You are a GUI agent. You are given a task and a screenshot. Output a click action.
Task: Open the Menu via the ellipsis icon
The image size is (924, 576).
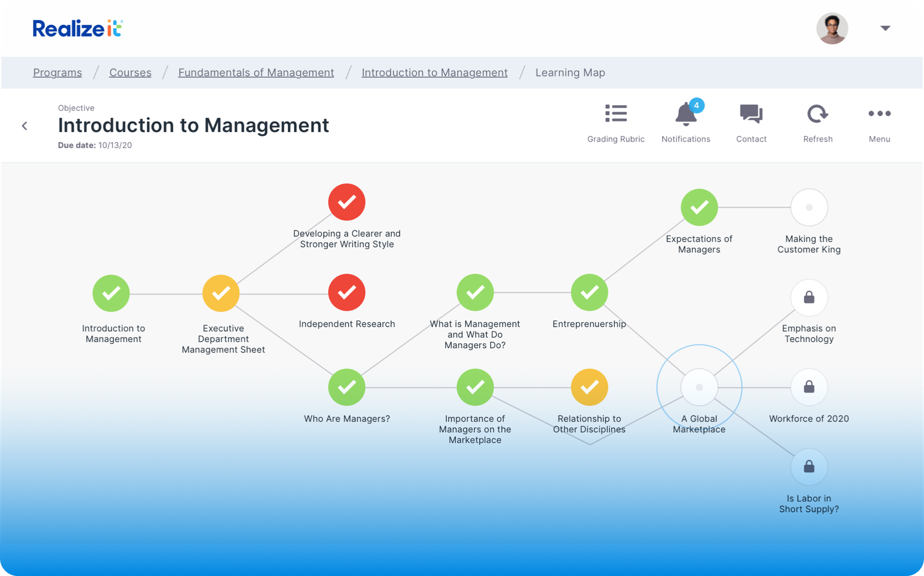879,114
